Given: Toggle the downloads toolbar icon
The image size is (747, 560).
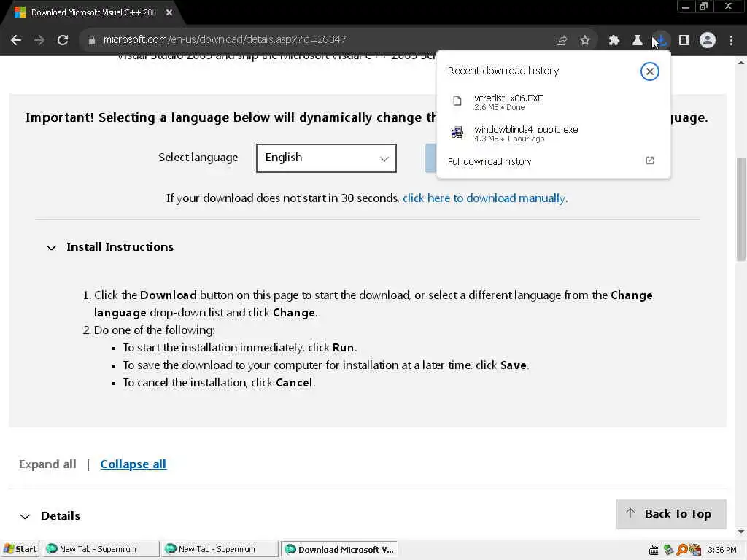Looking at the screenshot, I should 661,41.
